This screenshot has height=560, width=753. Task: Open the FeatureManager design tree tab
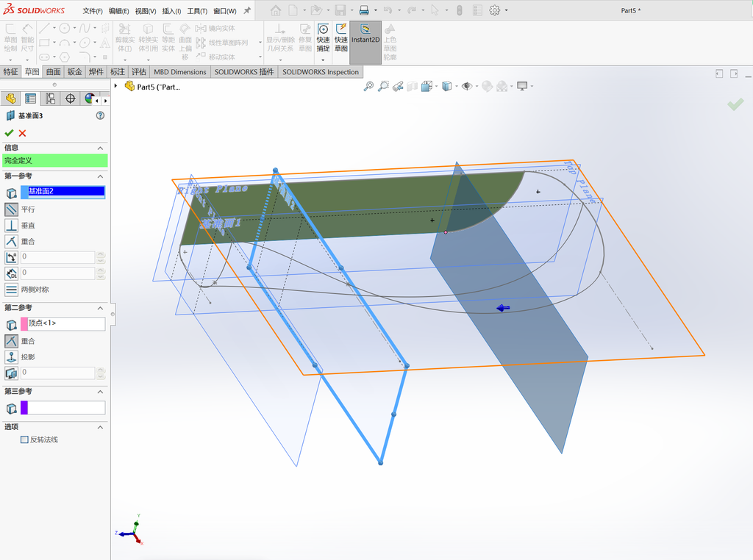tap(10, 99)
